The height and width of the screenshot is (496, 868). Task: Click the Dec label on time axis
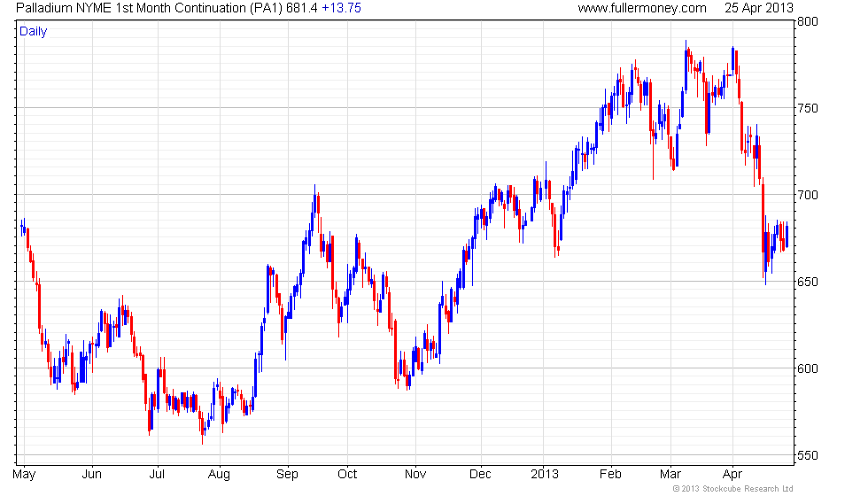pyautogui.click(x=480, y=475)
